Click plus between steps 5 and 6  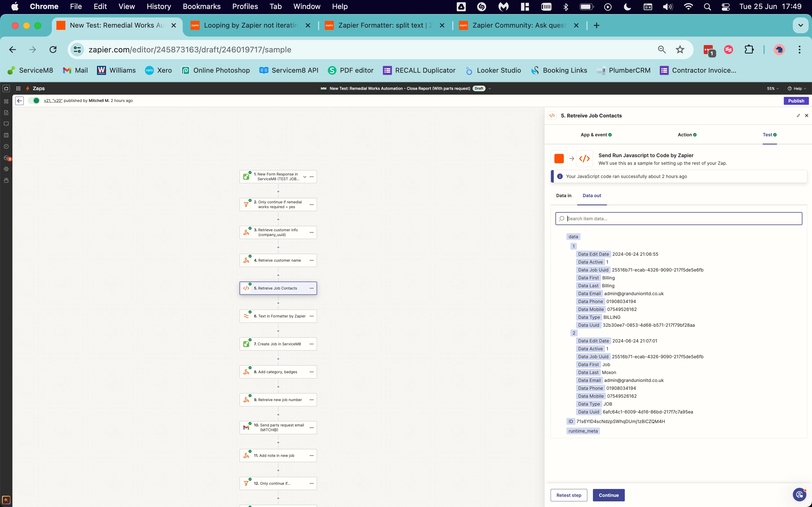tap(278, 303)
